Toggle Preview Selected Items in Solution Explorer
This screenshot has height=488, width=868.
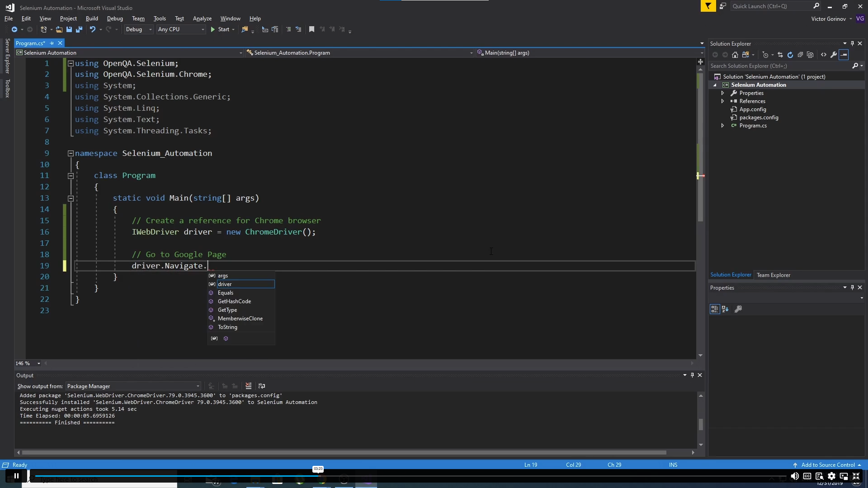tap(844, 55)
